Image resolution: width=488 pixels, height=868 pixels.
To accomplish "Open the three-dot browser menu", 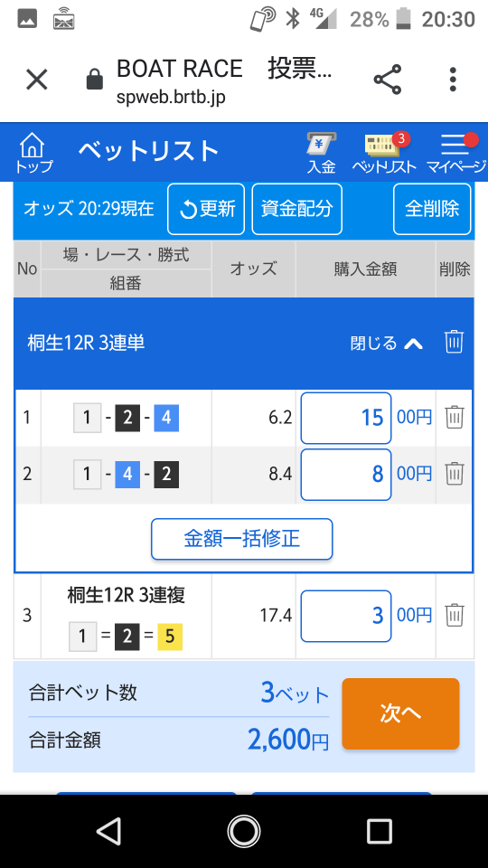I will point(453,80).
